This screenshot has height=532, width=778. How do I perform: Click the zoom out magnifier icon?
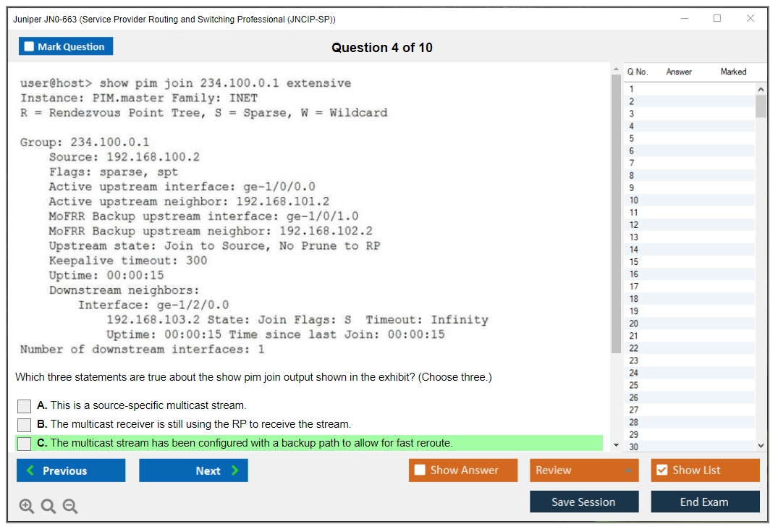(70, 506)
